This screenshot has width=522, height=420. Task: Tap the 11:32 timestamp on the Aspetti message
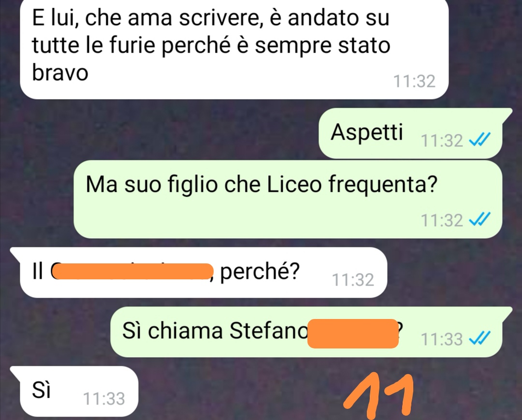pyautogui.click(x=441, y=141)
